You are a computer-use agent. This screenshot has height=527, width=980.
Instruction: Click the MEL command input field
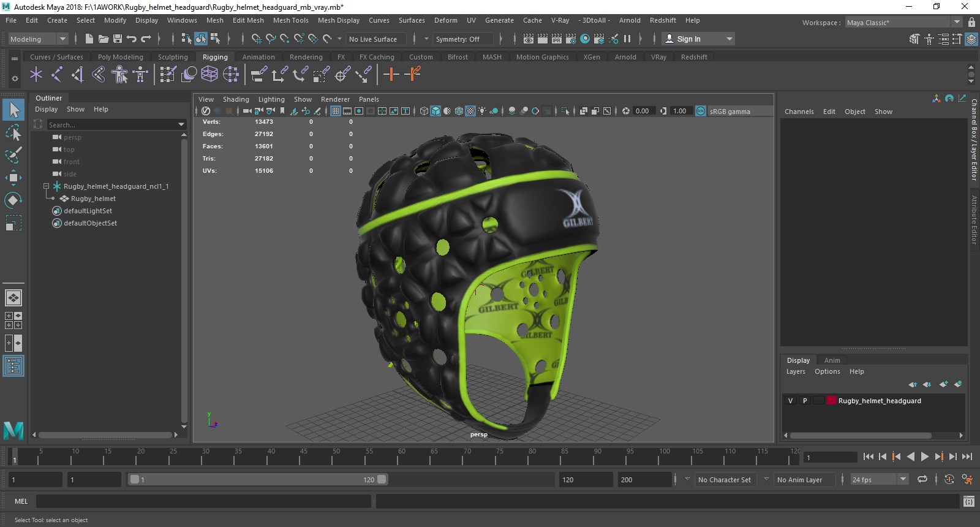click(203, 501)
